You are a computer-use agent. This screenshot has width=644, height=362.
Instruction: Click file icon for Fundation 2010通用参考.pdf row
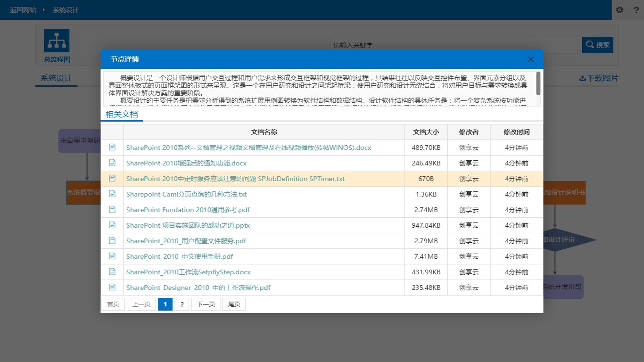[x=112, y=209]
